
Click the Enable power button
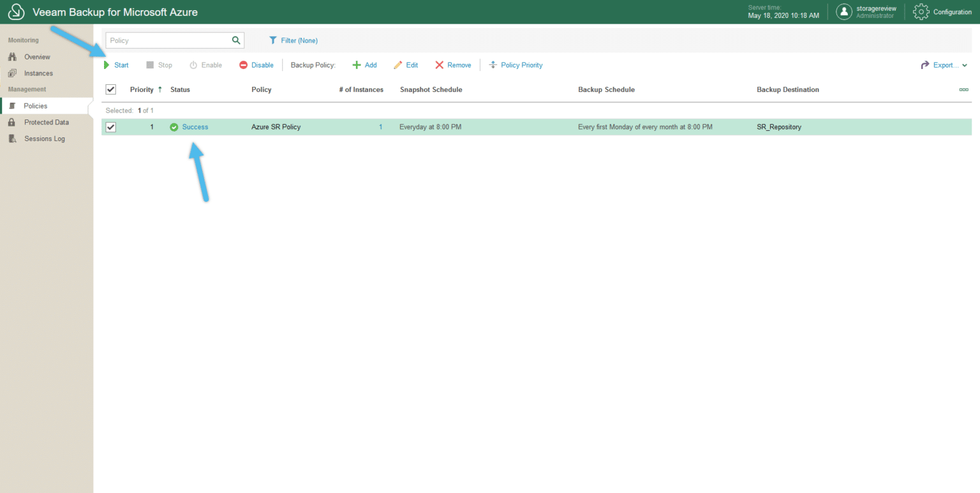point(205,65)
